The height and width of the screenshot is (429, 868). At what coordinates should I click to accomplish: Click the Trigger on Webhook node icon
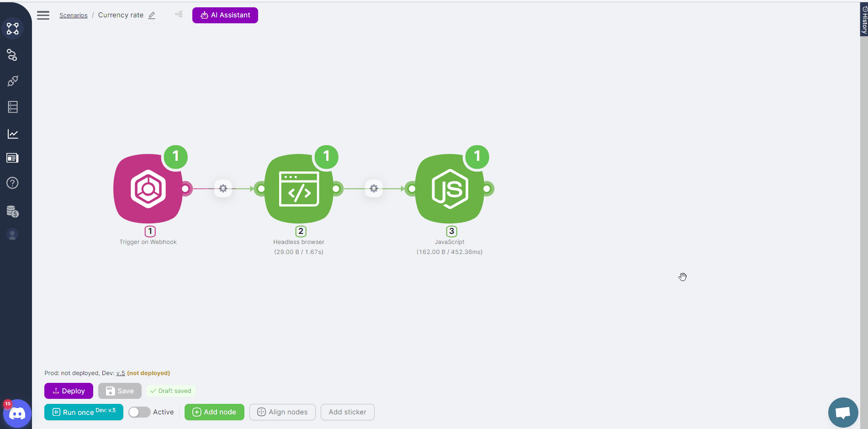tap(148, 188)
